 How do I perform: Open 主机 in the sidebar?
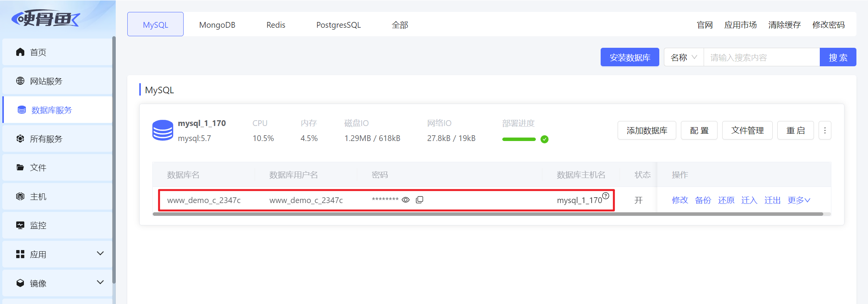click(x=57, y=197)
